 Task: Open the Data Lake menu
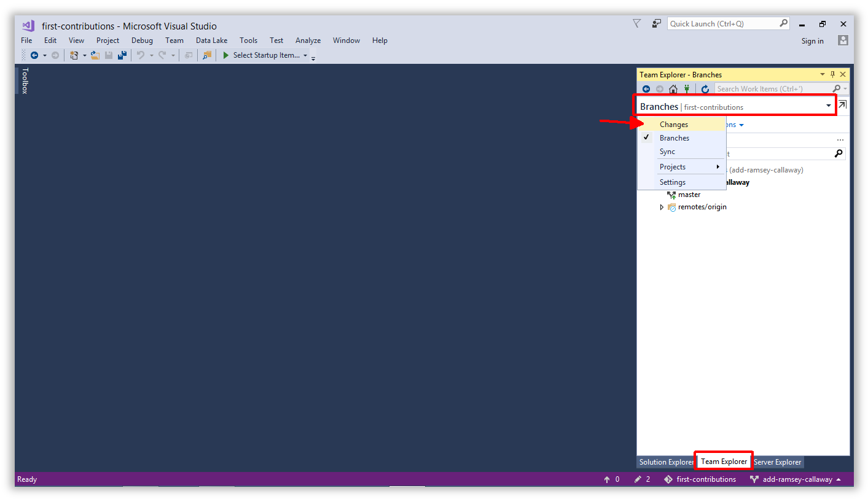coord(211,41)
